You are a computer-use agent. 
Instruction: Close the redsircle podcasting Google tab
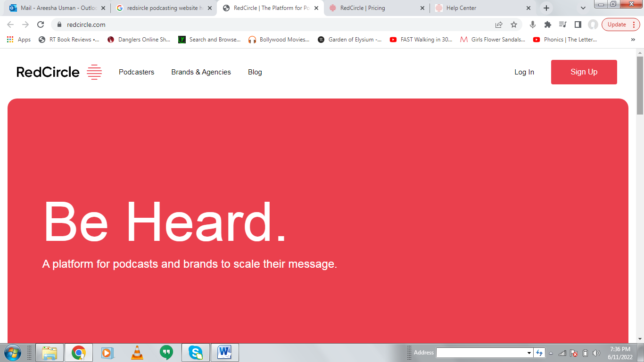tap(210, 8)
